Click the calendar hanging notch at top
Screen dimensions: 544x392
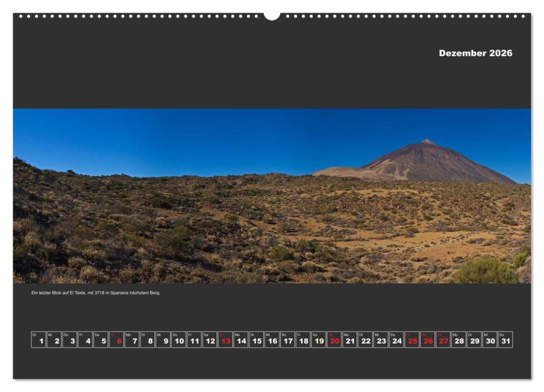pyautogui.click(x=272, y=16)
